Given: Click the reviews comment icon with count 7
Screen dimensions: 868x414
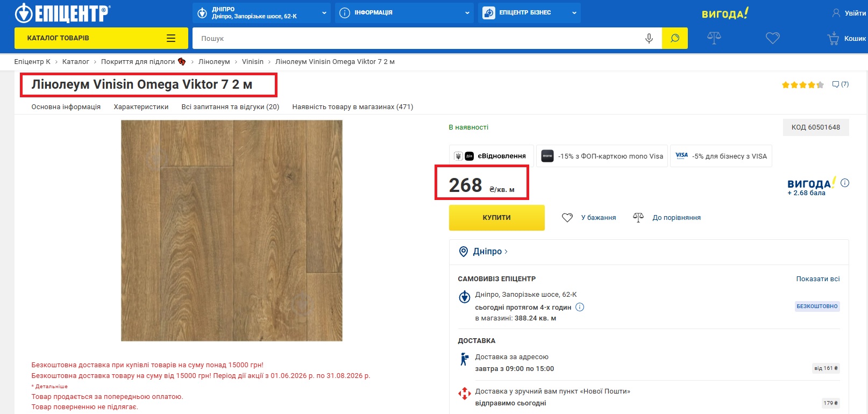Looking at the screenshot, I should coord(836,84).
